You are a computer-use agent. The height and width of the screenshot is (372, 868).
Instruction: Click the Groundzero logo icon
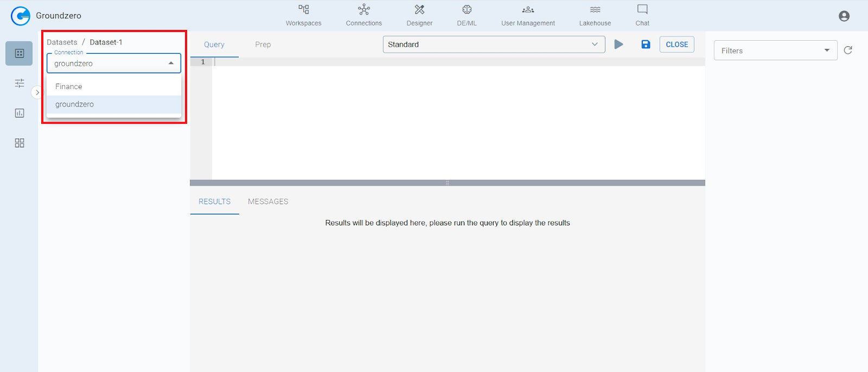tap(20, 16)
